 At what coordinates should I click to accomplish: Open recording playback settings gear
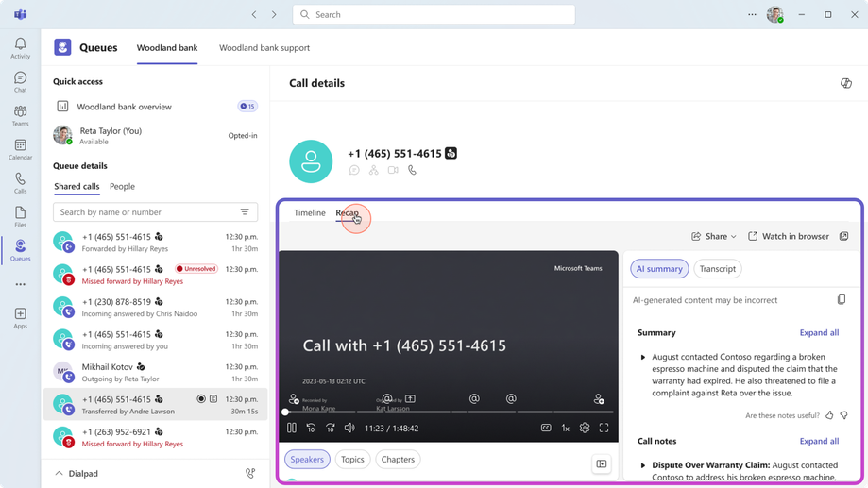pyautogui.click(x=585, y=428)
